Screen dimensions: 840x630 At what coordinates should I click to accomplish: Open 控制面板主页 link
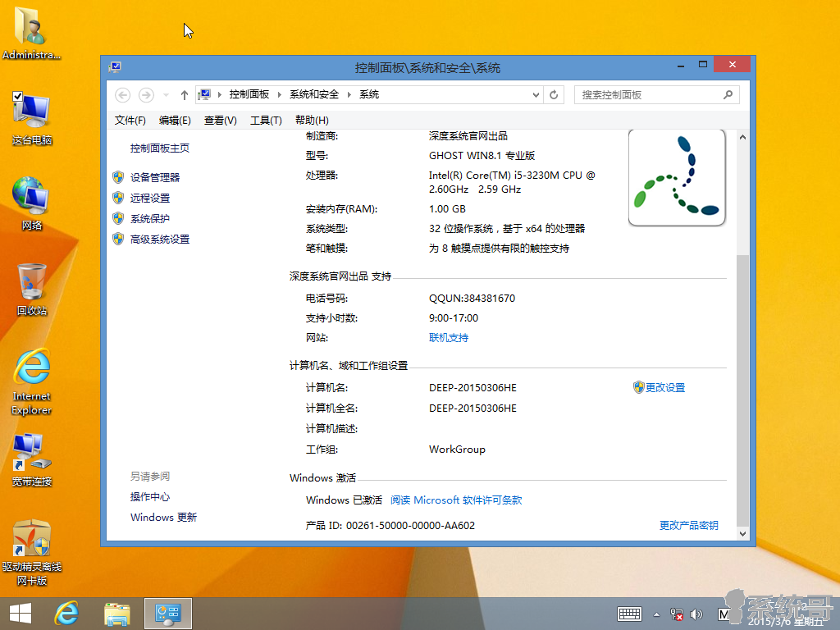point(160,148)
